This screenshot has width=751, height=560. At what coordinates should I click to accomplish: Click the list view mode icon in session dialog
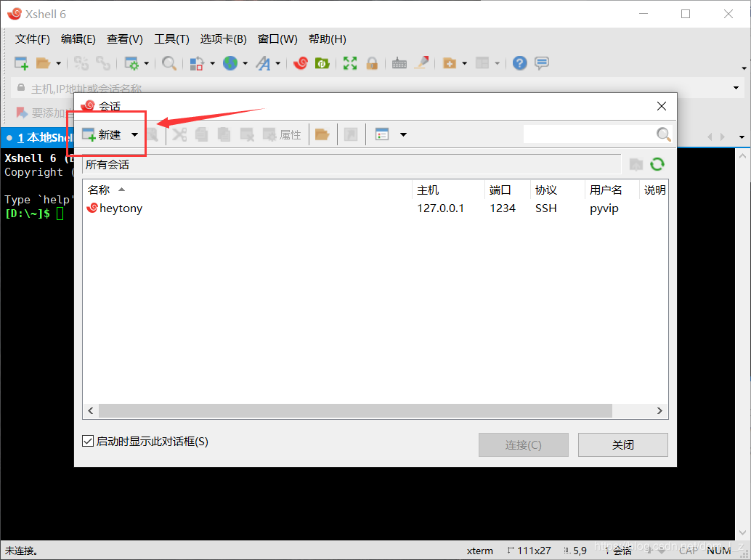(382, 134)
